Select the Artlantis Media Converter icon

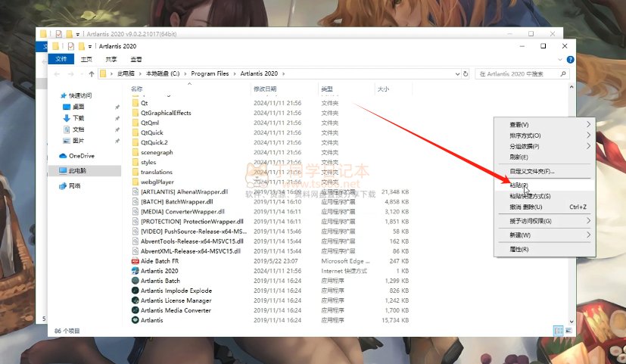[135, 310]
